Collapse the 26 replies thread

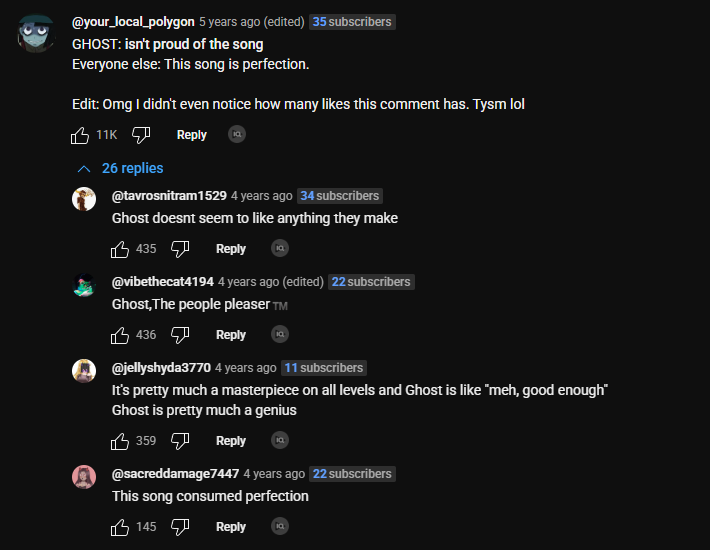click(x=120, y=168)
